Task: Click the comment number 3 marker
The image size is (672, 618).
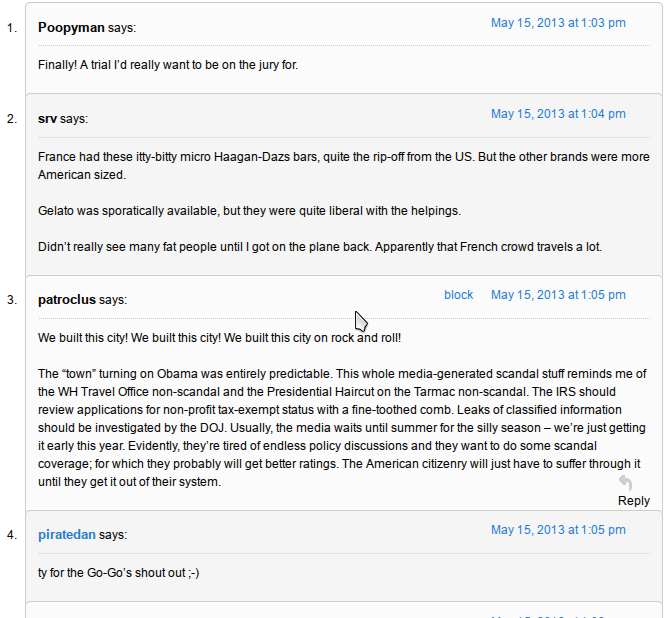Action: (11, 300)
